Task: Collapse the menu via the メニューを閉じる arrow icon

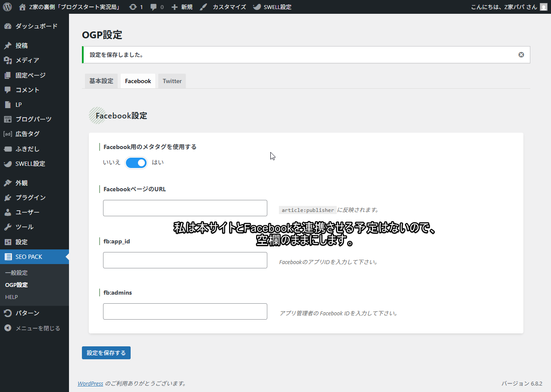Action: pos(7,328)
